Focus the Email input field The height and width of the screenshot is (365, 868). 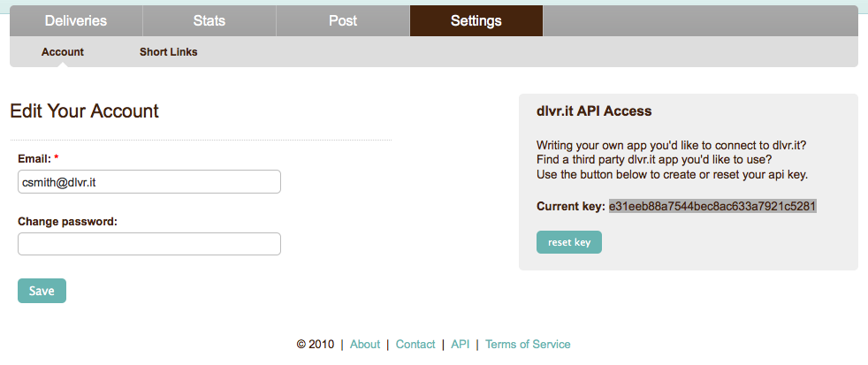coord(149,182)
